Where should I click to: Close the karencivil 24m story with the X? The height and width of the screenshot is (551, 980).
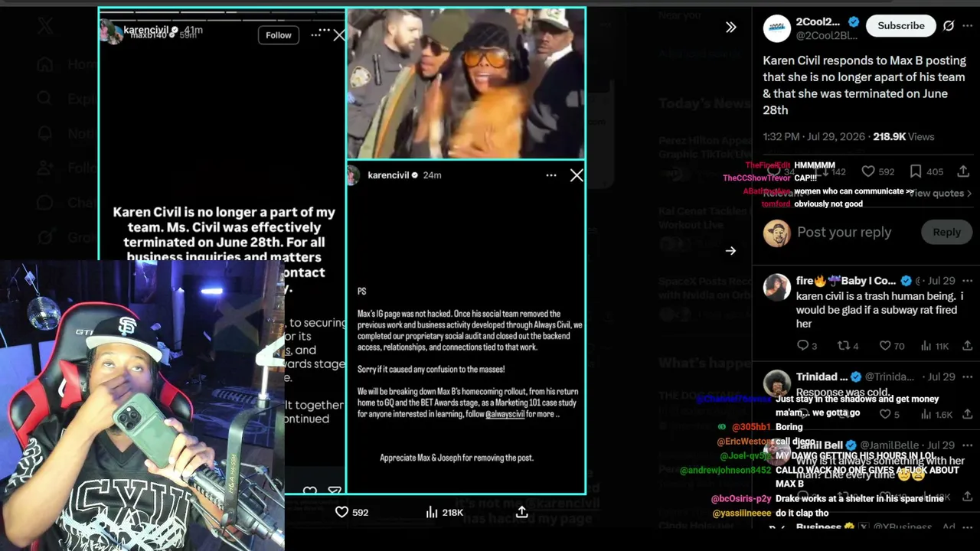pyautogui.click(x=577, y=175)
